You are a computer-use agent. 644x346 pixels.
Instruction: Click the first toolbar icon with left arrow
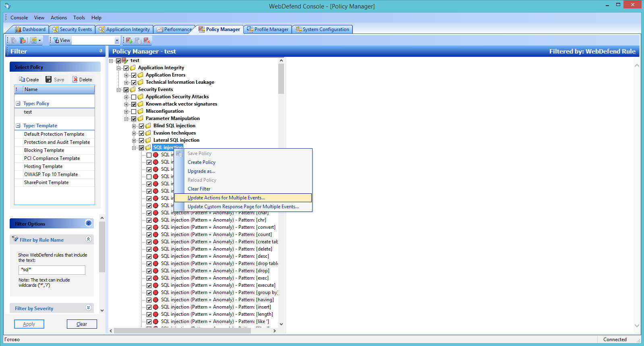pos(14,40)
